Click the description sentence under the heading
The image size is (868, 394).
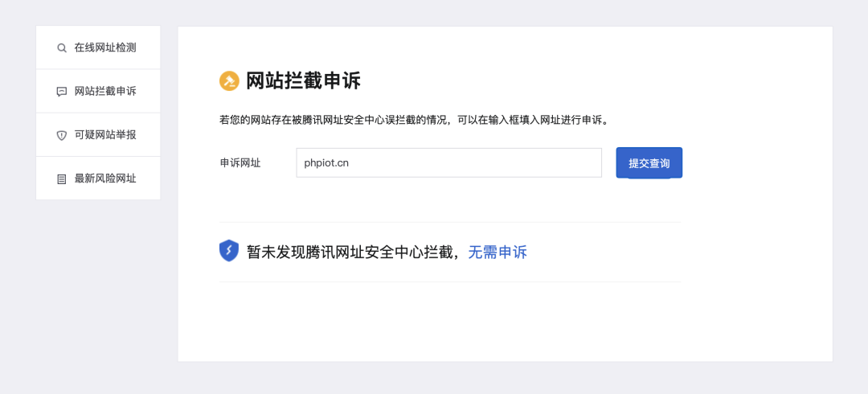click(415, 121)
